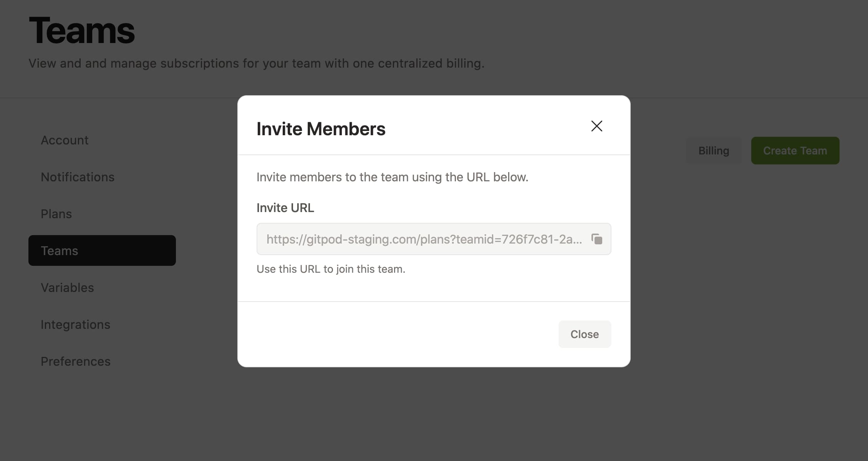Click the Teams page heading
868x461 pixels.
click(x=82, y=31)
